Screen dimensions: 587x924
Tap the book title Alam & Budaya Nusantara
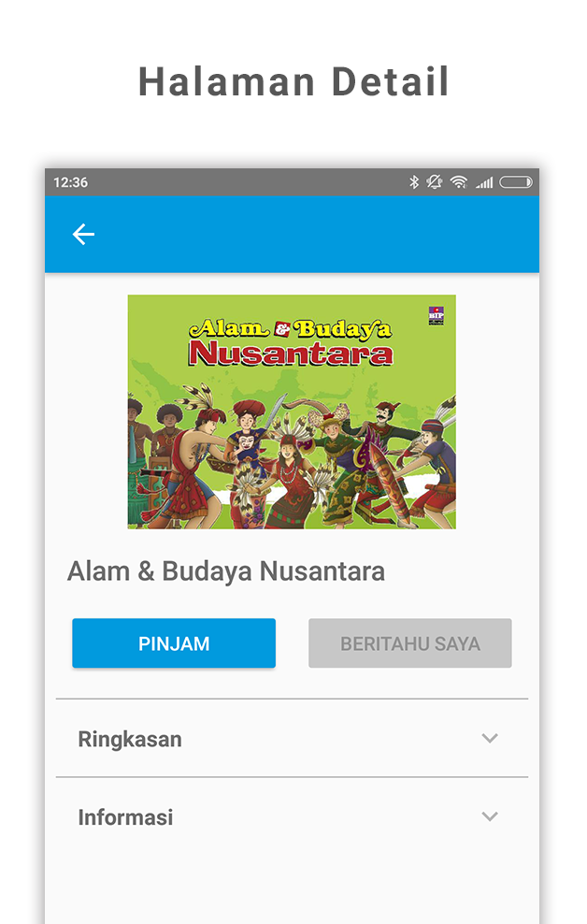(x=226, y=571)
